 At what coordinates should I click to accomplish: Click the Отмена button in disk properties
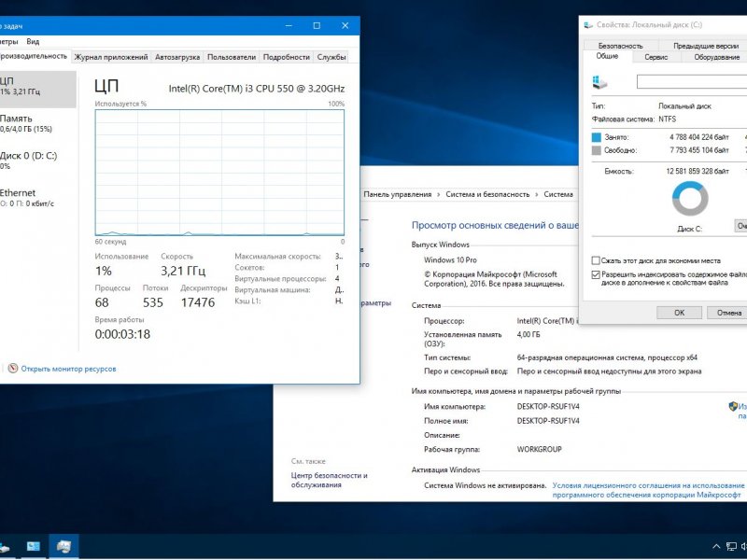click(728, 313)
